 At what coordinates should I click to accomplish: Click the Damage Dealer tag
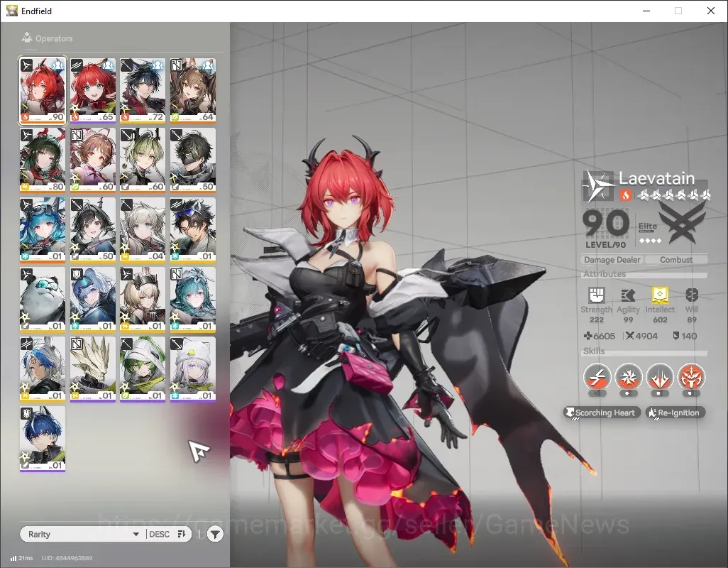612,260
